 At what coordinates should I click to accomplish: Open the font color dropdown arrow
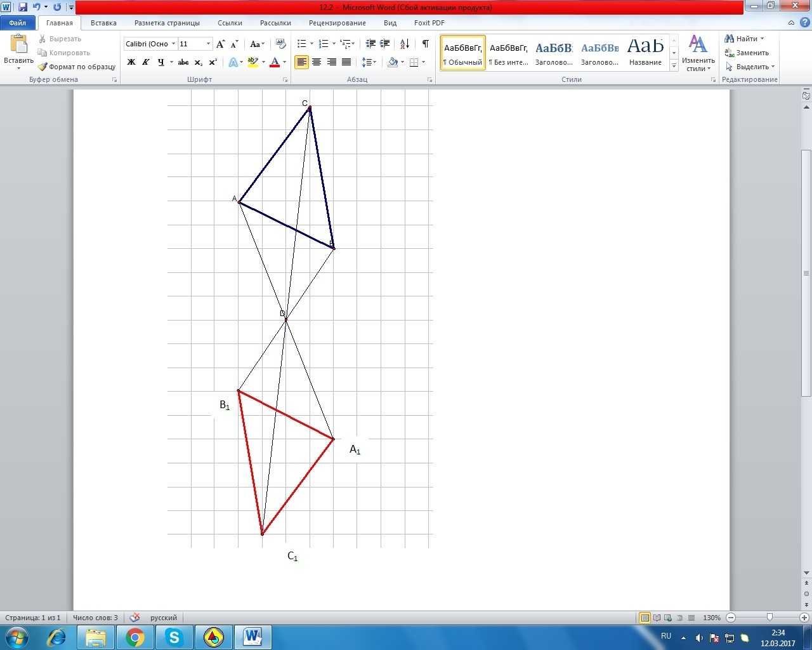click(284, 62)
